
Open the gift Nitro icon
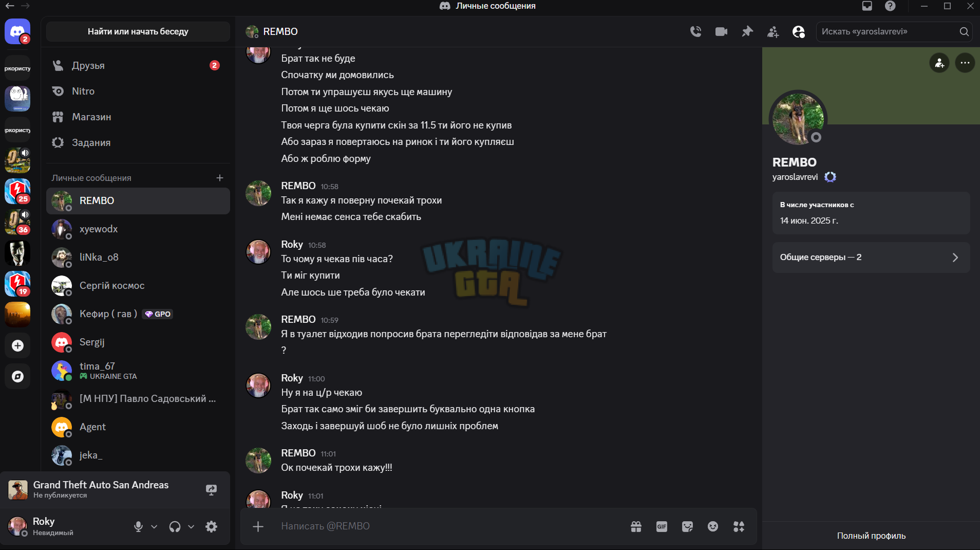(636, 526)
